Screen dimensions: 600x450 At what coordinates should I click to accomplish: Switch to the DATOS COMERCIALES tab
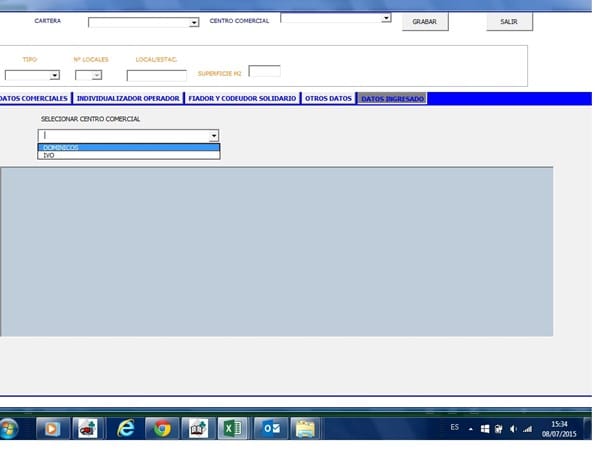[x=34, y=98]
